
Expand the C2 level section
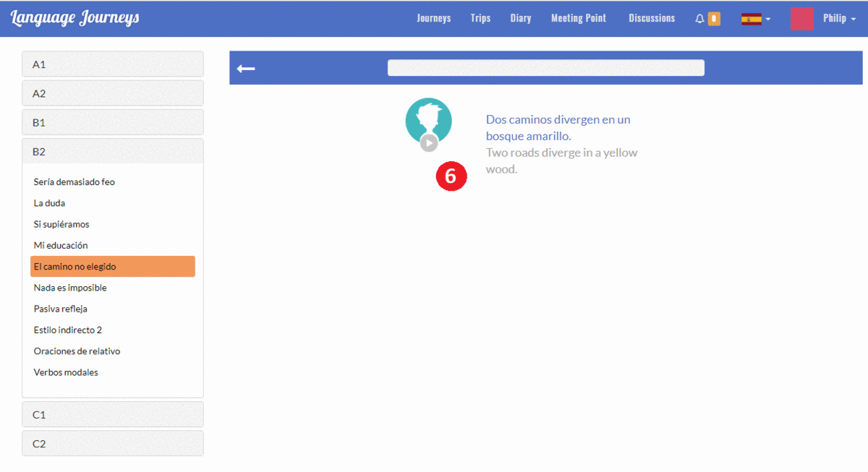(113, 444)
